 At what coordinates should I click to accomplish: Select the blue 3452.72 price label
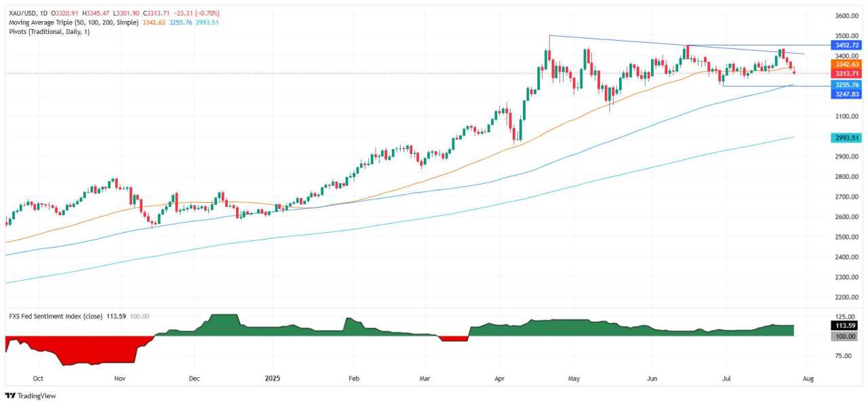point(846,45)
